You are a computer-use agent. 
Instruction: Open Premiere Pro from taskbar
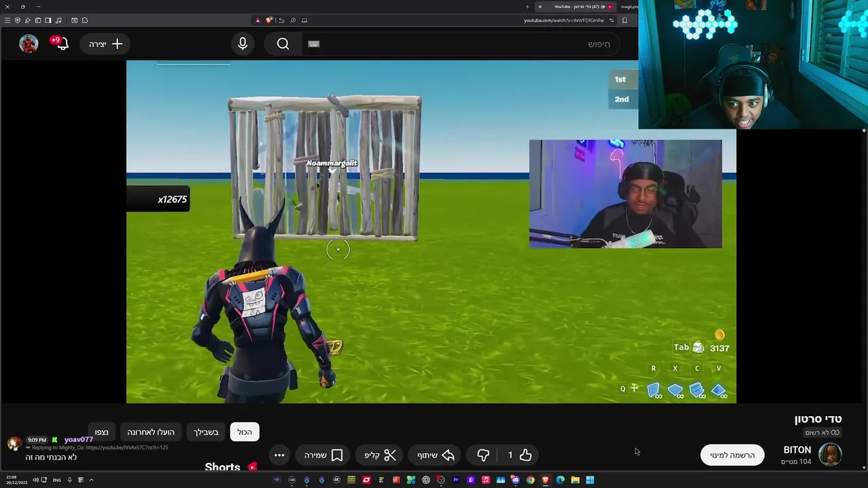[456, 480]
